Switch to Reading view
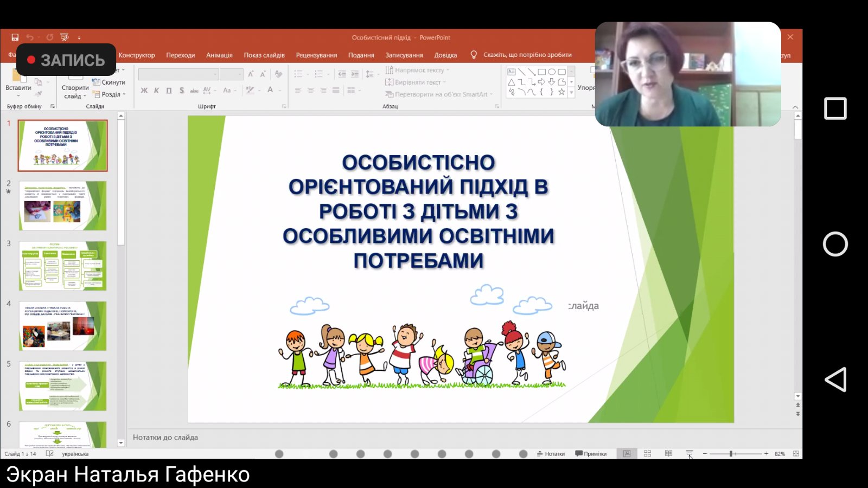The width and height of the screenshot is (868, 488). click(668, 453)
